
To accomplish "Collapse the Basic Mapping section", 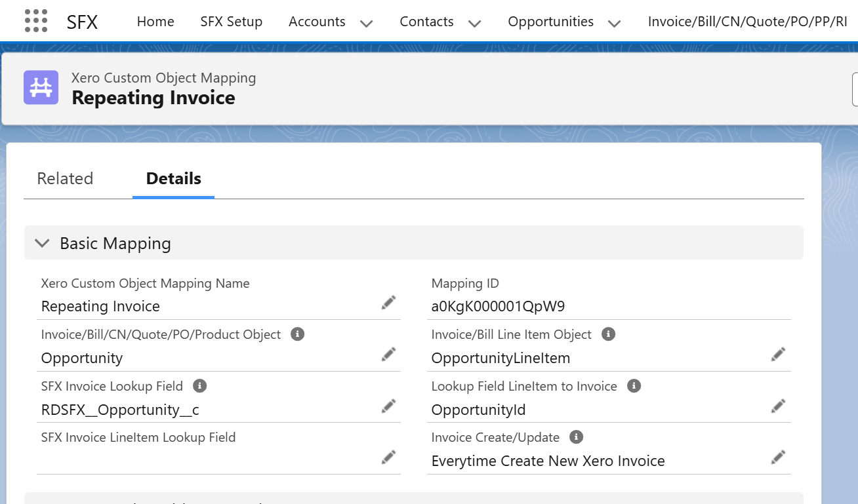I will [43, 243].
